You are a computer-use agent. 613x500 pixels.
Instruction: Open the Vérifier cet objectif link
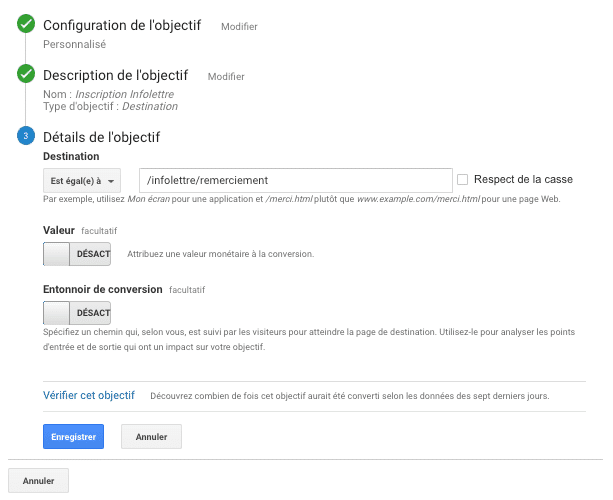pyautogui.click(x=89, y=395)
